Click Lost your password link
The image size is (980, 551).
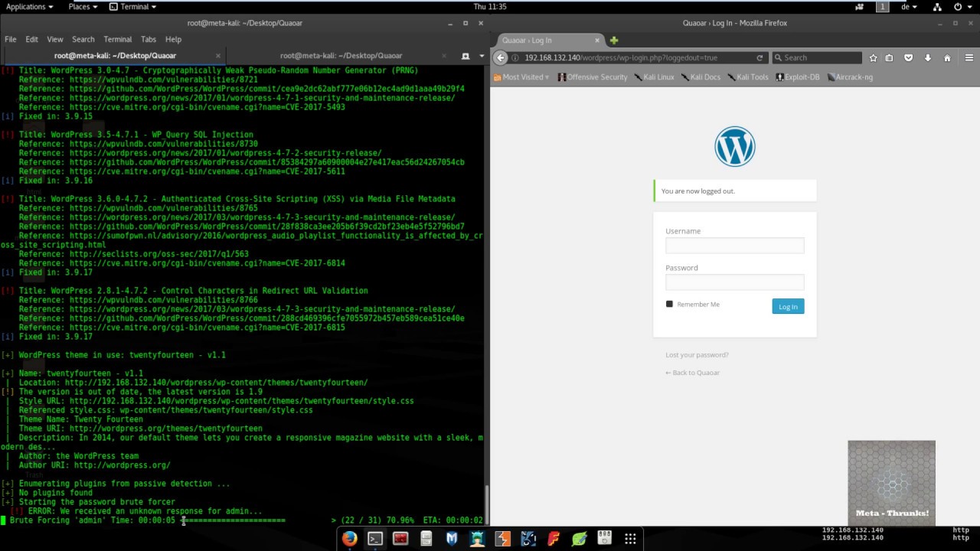coord(697,355)
